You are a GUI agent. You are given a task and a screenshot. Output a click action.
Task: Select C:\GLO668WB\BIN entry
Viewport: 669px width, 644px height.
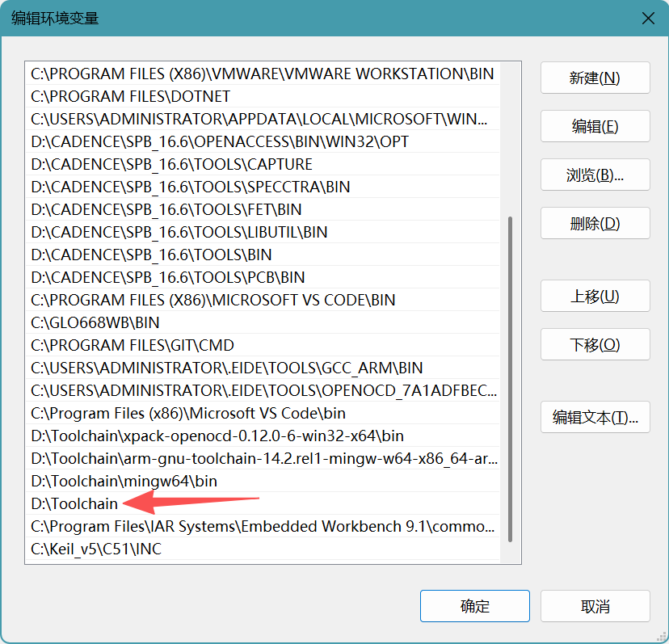tap(263, 322)
